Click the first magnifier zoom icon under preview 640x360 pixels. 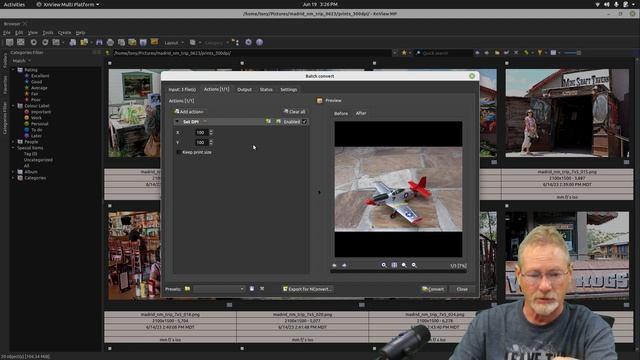[x=384, y=265]
